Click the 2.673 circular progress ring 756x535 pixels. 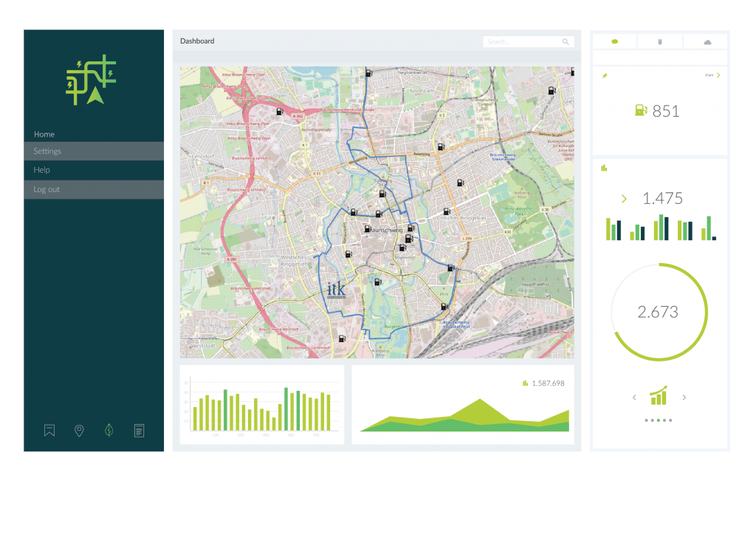point(659,312)
